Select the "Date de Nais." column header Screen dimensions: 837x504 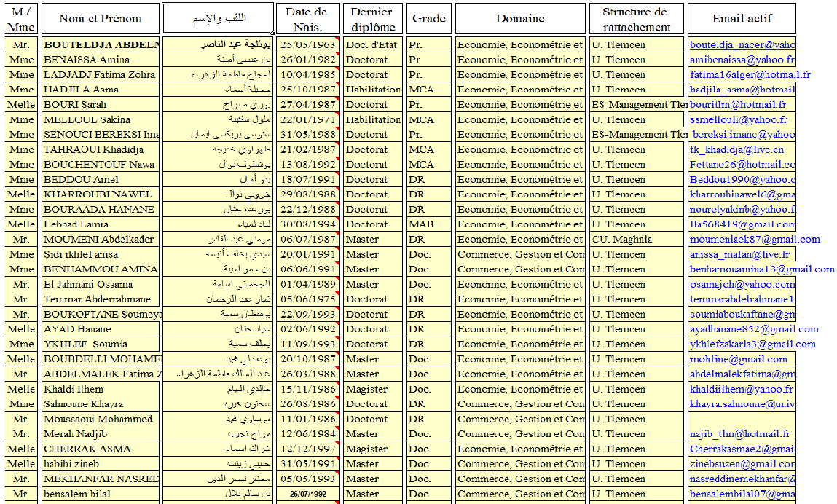tap(307, 19)
